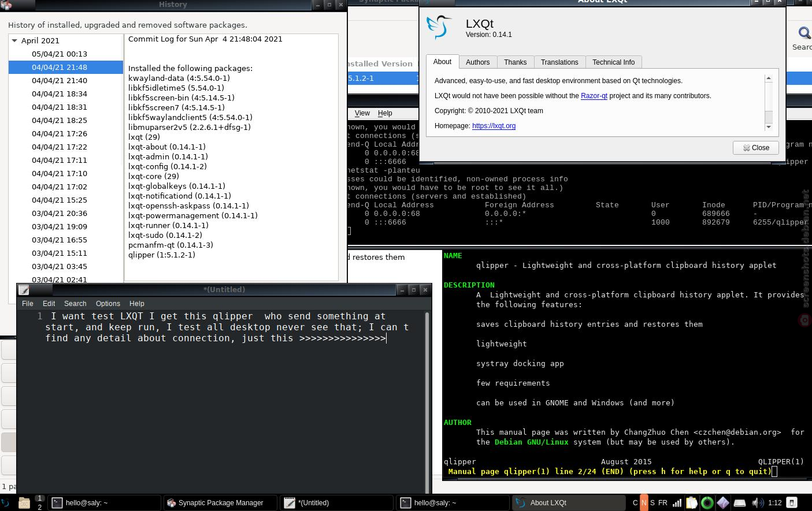Open the removable media tray icon
The width and height of the screenshot is (812, 511).
[740, 503]
